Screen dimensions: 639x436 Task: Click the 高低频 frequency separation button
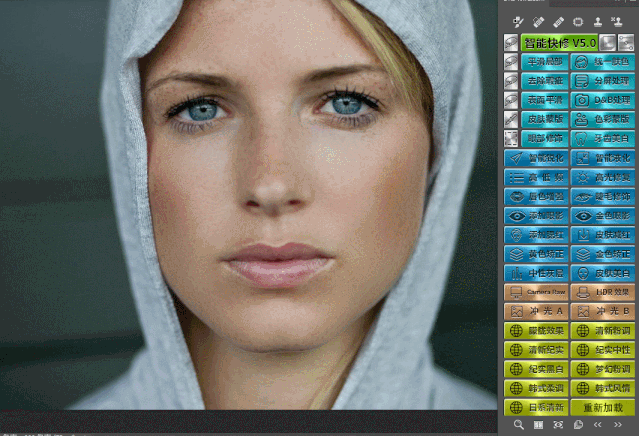536,177
